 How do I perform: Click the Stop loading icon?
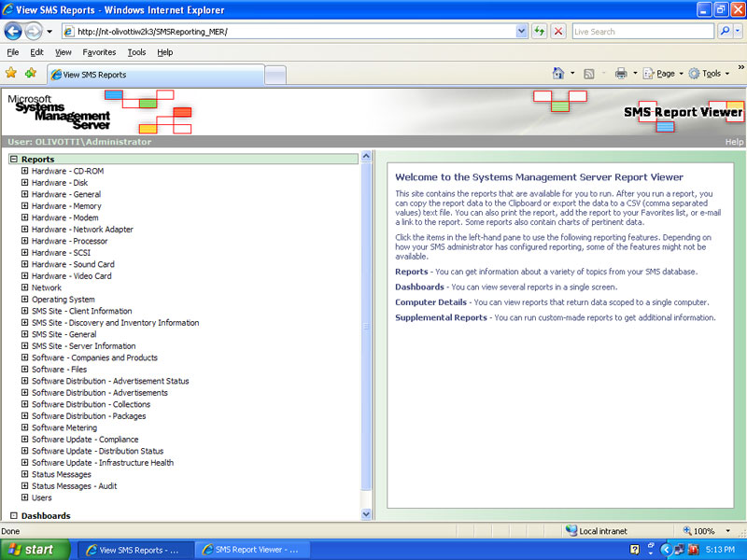tap(558, 32)
